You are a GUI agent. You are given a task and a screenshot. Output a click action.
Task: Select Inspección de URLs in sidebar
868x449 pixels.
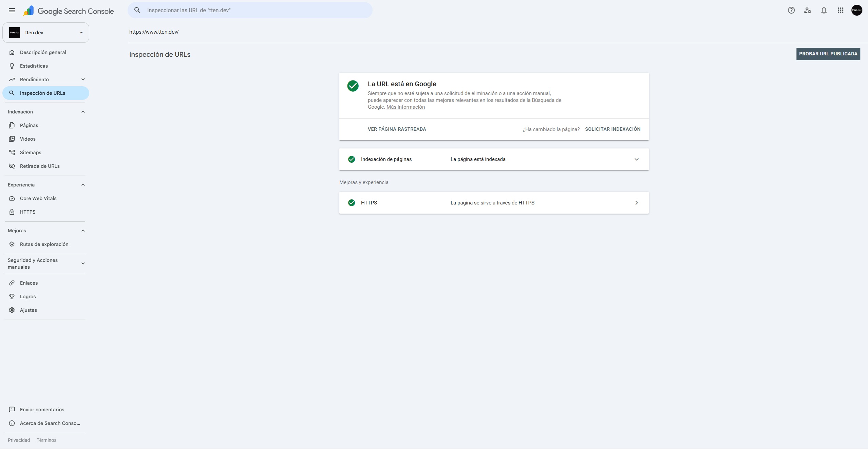[x=46, y=93]
